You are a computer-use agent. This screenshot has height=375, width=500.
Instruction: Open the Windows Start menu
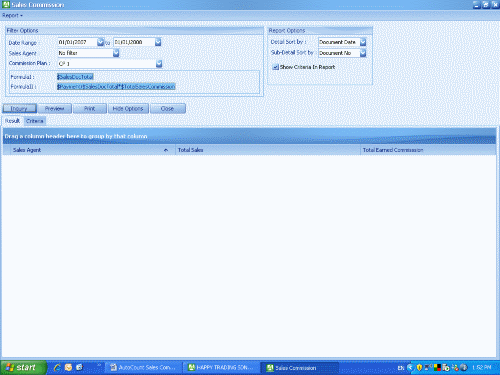coord(23,368)
